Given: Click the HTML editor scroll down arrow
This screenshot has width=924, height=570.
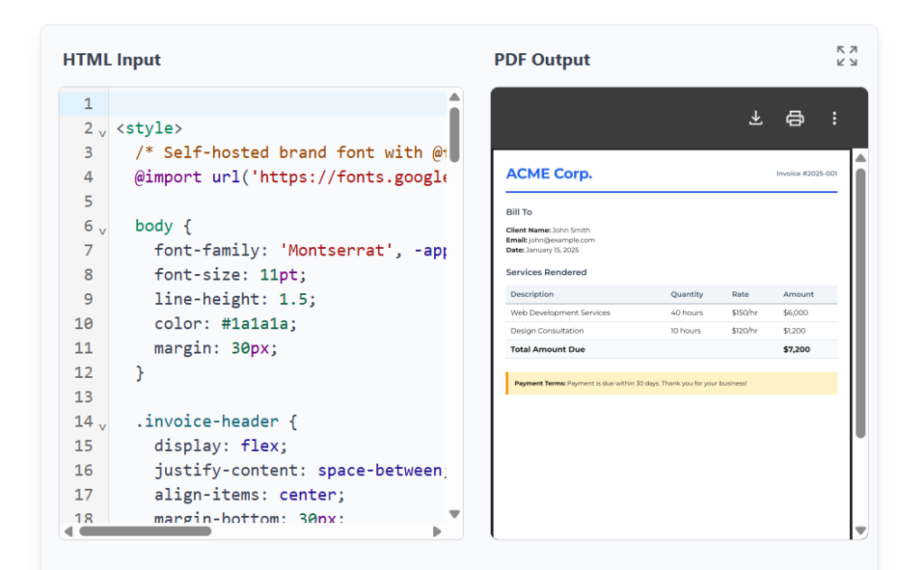Looking at the screenshot, I should click(455, 514).
